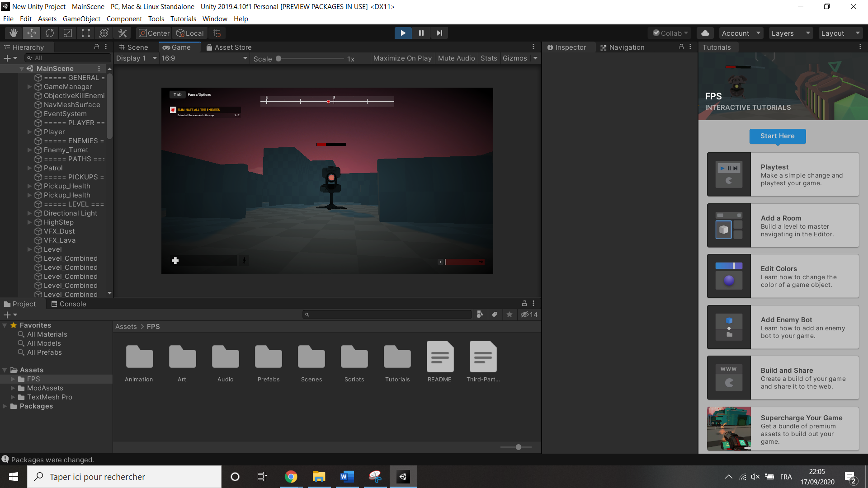The width and height of the screenshot is (868, 488).
Task: Toggle Maximize On Play
Action: tap(402, 58)
